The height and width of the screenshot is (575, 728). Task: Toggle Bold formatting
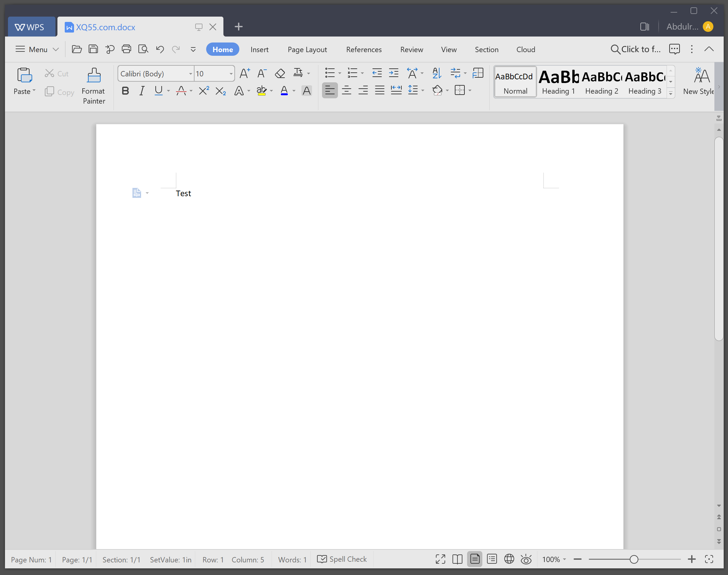pyautogui.click(x=125, y=91)
